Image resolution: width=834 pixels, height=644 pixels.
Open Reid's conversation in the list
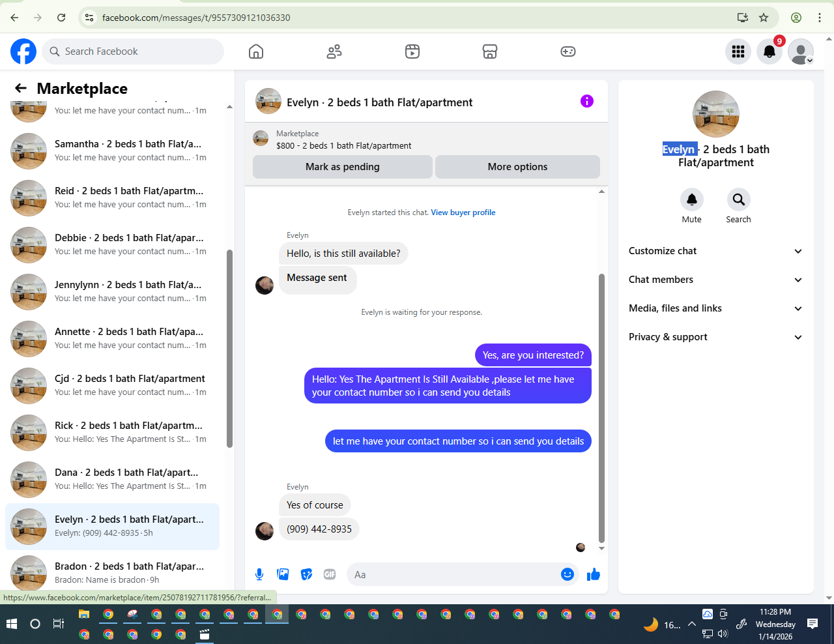(x=112, y=198)
